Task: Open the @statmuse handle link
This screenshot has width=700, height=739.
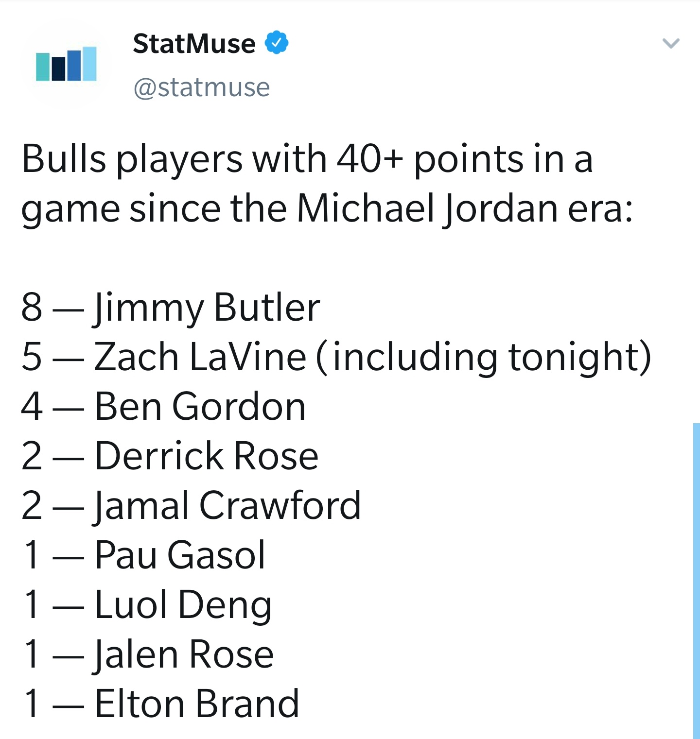Action: click(x=201, y=87)
